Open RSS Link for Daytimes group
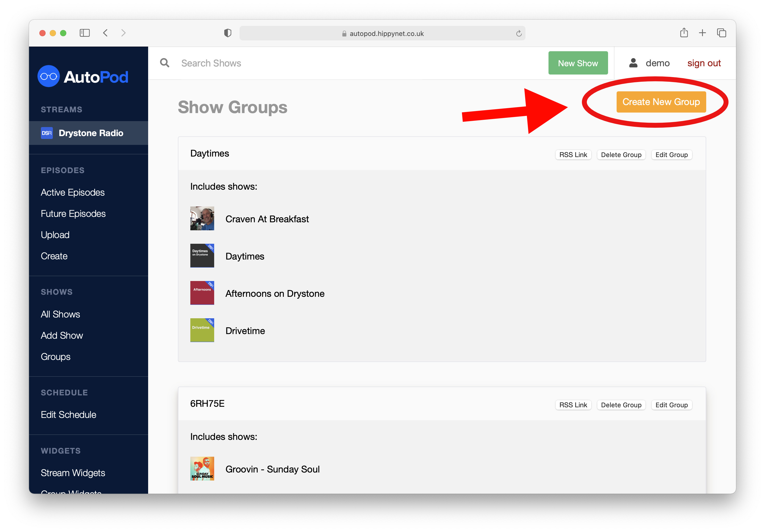The width and height of the screenshot is (765, 532). (573, 155)
